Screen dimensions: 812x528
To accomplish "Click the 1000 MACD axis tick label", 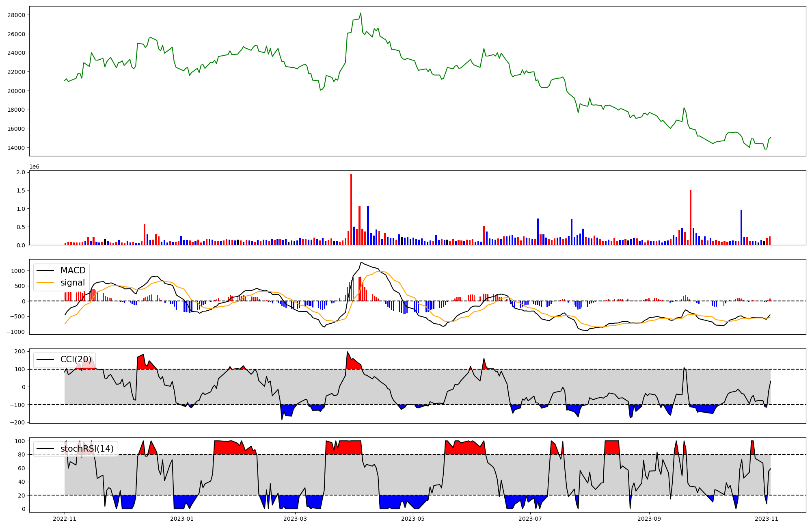I will point(19,271).
